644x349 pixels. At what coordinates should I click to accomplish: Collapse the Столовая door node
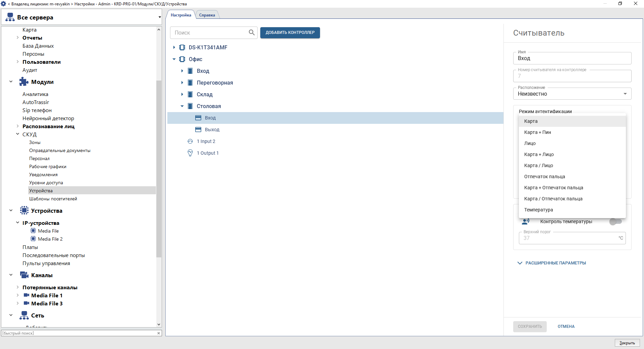coord(182,106)
